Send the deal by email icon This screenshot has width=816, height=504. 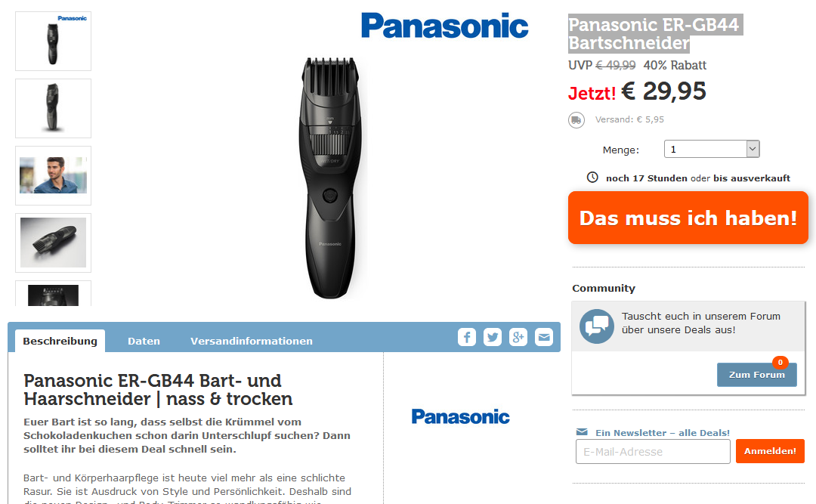[544, 338]
